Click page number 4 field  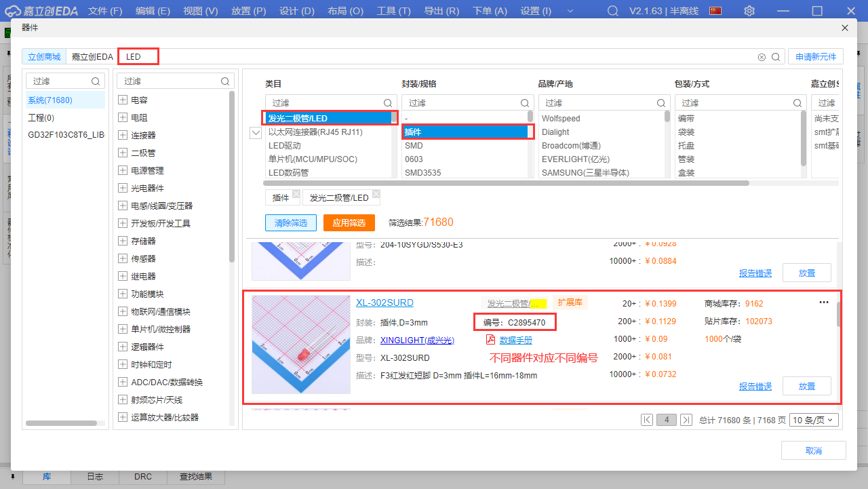pos(667,420)
